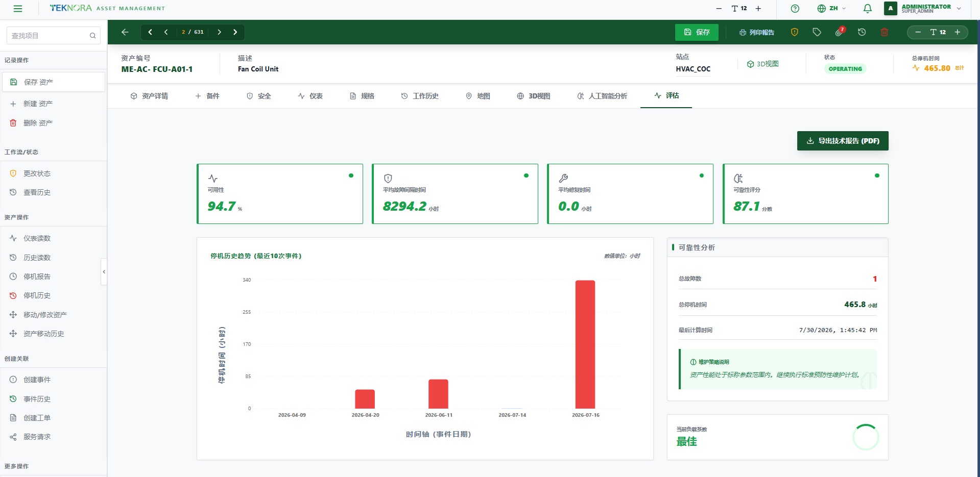Open the notifications bell
Screen dimensions: 980x477
coord(867,8)
